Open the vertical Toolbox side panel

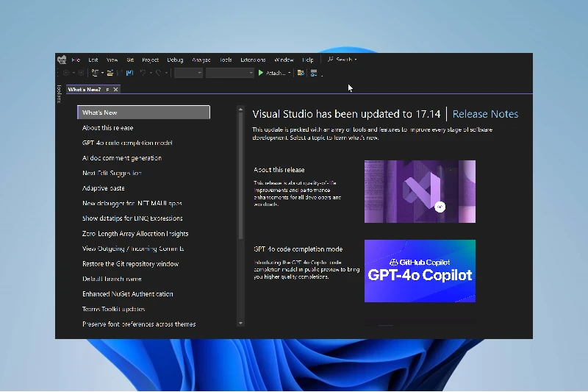click(x=59, y=94)
